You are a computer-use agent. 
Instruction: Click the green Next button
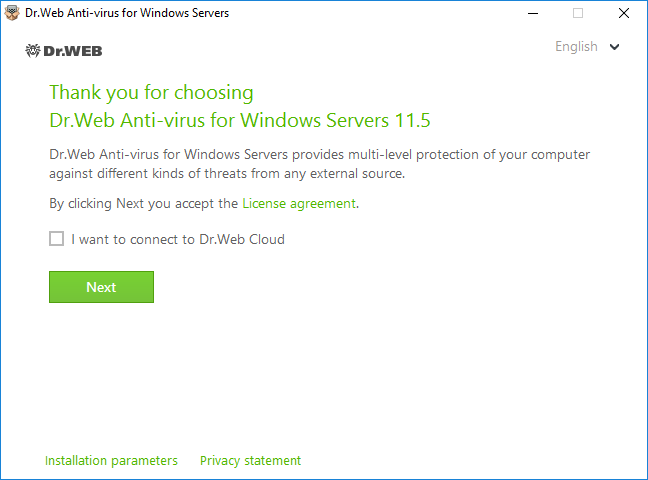point(101,287)
